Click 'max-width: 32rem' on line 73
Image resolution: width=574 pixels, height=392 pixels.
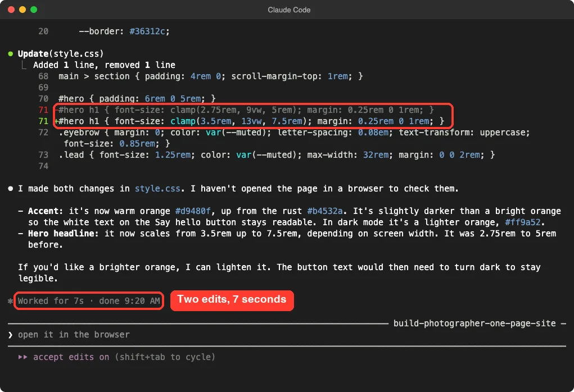point(348,155)
